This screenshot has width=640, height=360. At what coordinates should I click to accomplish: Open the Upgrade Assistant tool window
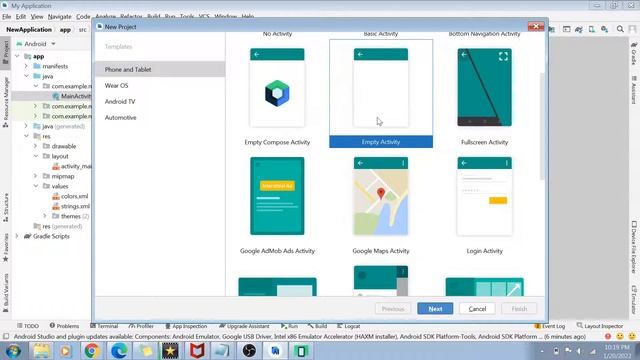[244, 326]
